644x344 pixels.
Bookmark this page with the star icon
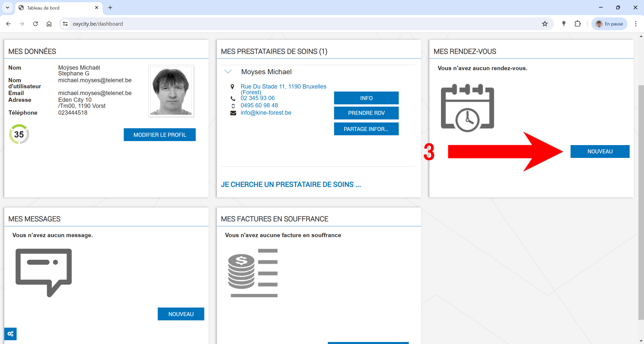click(545, 24)
